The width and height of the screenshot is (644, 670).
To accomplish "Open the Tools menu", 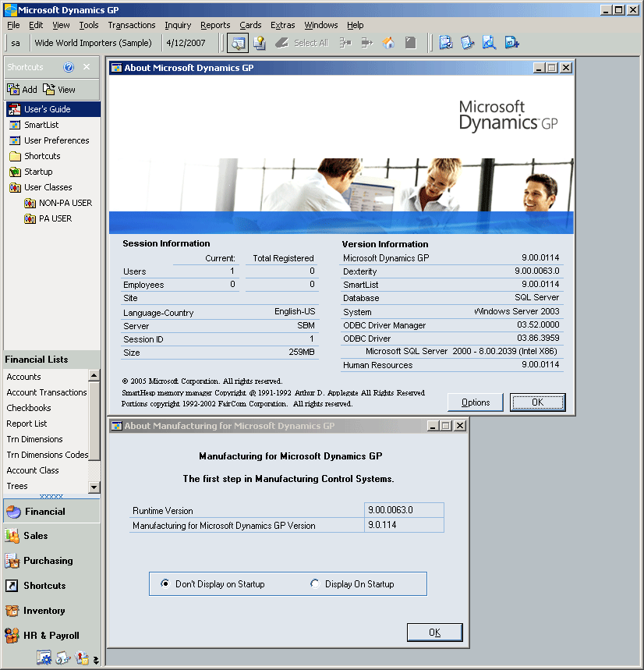I will (89, 25).
